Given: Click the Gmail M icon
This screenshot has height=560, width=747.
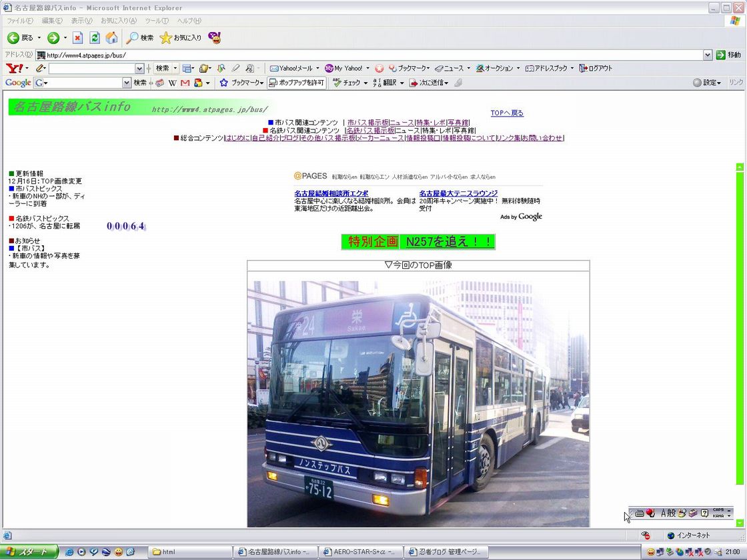Looking at the screenshot, I should [x=185, y=83].
